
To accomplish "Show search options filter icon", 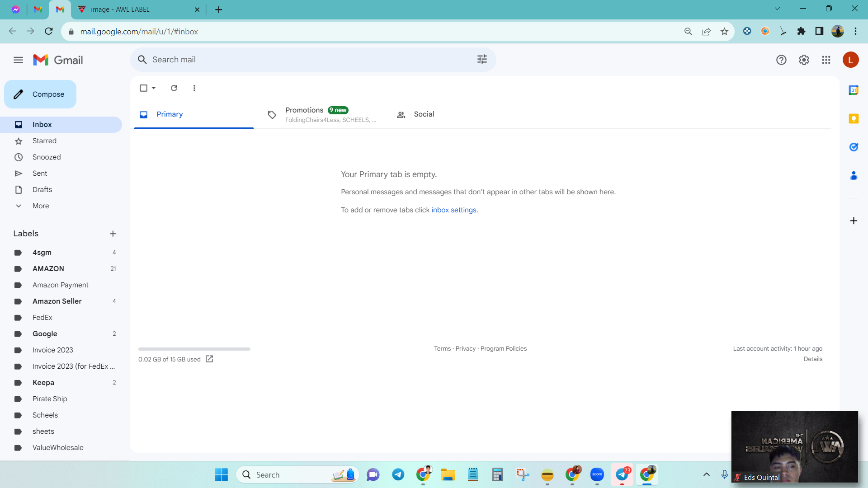I will (x=482, y=59).
